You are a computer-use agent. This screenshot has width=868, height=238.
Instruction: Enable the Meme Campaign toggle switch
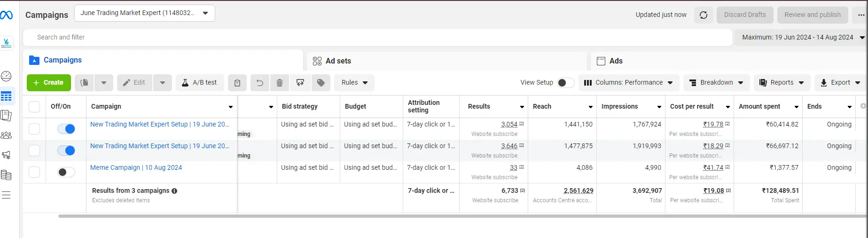pos(66,172)
